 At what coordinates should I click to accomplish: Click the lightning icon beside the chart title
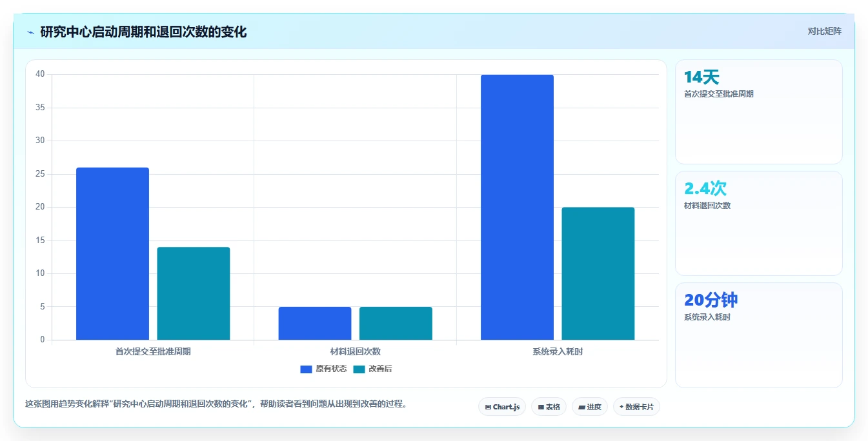pyautogui.click(x=30, y=32)
